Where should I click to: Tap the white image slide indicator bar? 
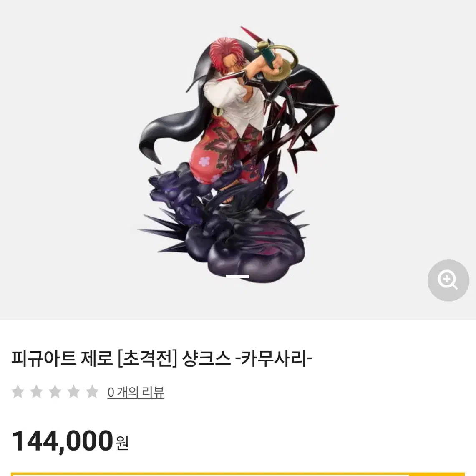(238, 276)
